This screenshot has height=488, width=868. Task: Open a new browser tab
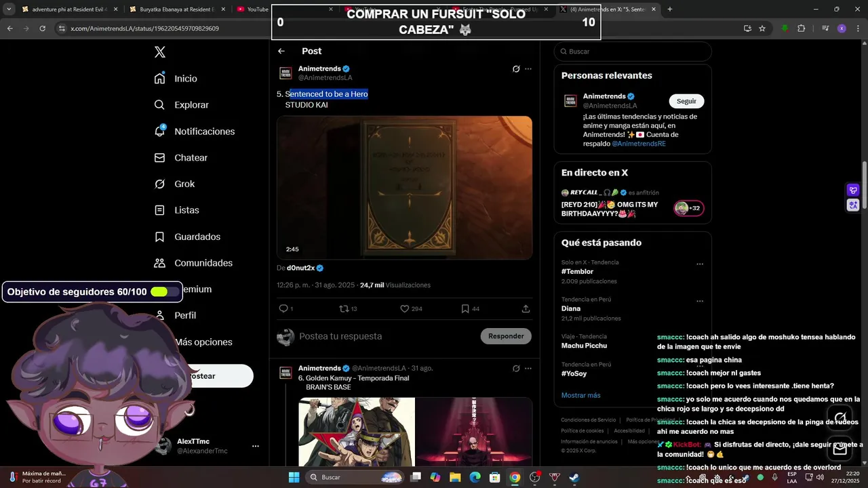coord(670,9)
